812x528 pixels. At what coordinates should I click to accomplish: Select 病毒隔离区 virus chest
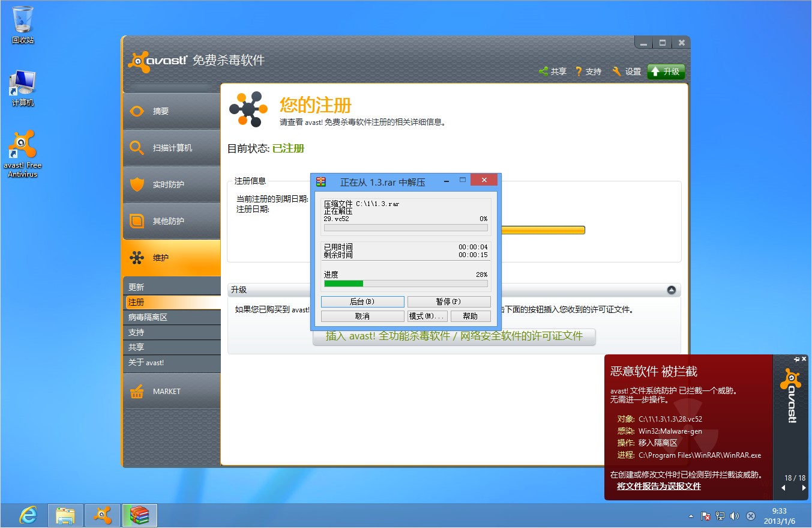(172, 317)
